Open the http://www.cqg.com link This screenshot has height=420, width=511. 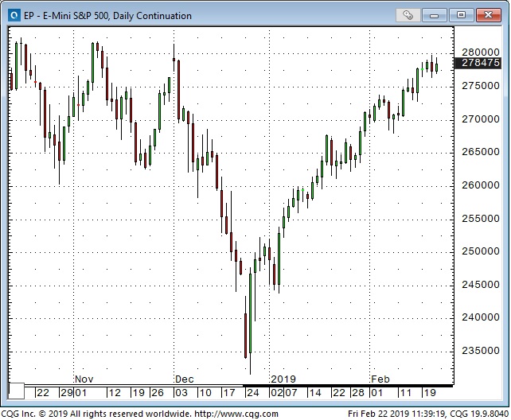coord(236,414)
